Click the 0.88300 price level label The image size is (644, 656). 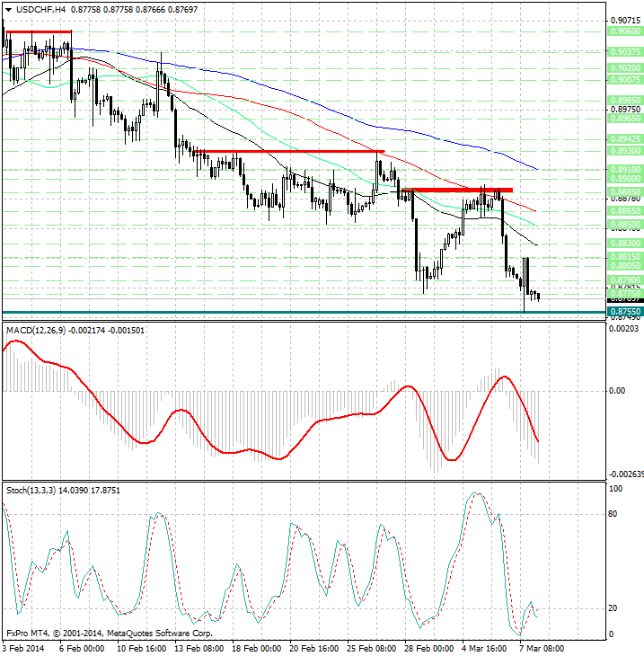(x=625, y=243)
